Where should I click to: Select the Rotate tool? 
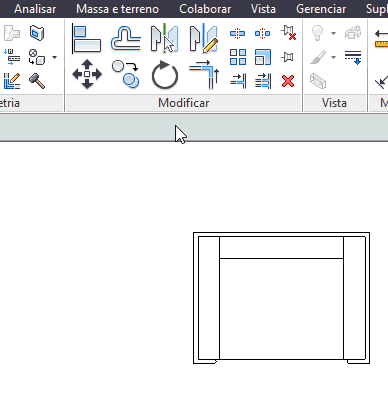[165, 75]
